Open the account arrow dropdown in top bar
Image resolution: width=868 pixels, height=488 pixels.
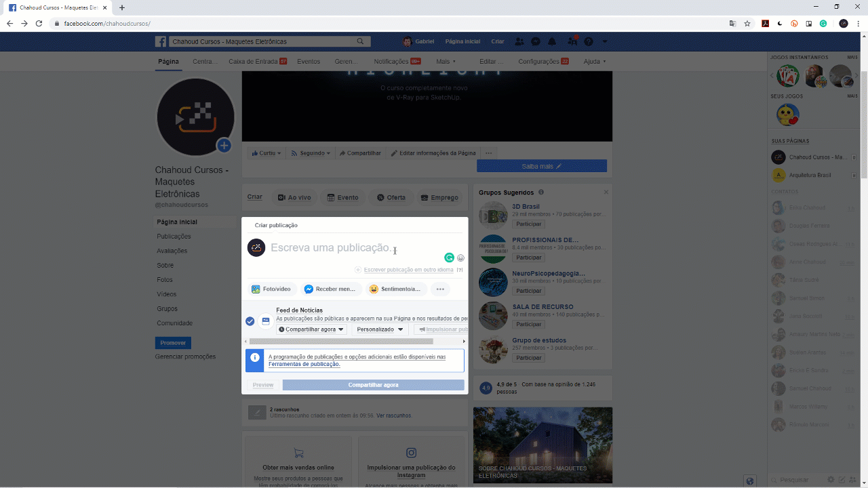(605, 41)
